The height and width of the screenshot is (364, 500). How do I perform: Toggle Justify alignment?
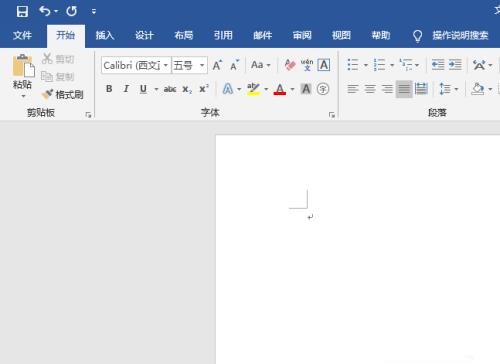click(404, 89)
